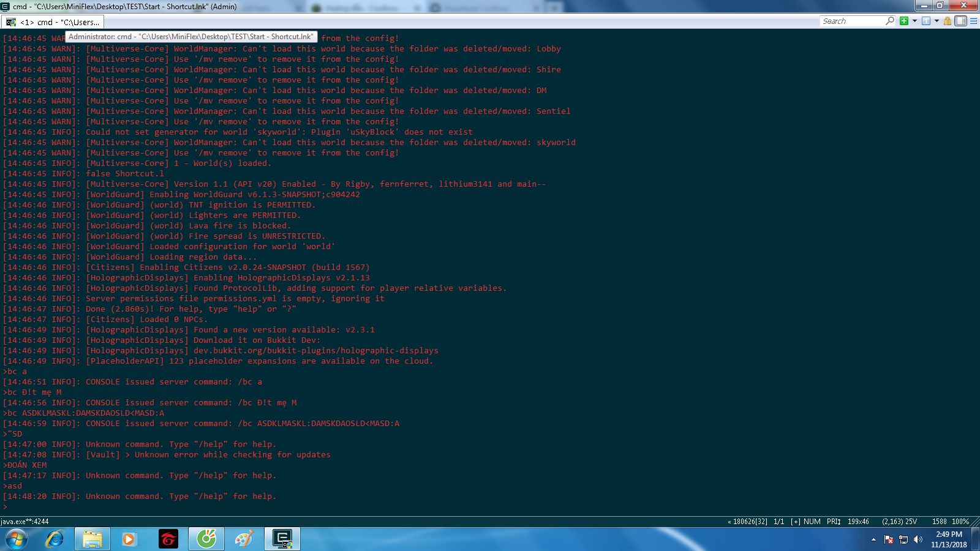Click the ConEmu taskbar button
980x551 pixels.
click(282, 539)
